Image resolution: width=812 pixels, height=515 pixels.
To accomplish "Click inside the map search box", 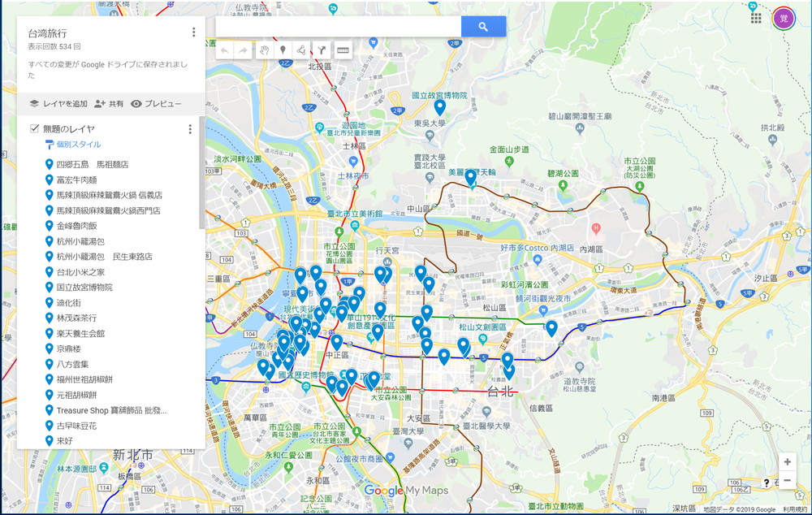I will coord(338,27).
